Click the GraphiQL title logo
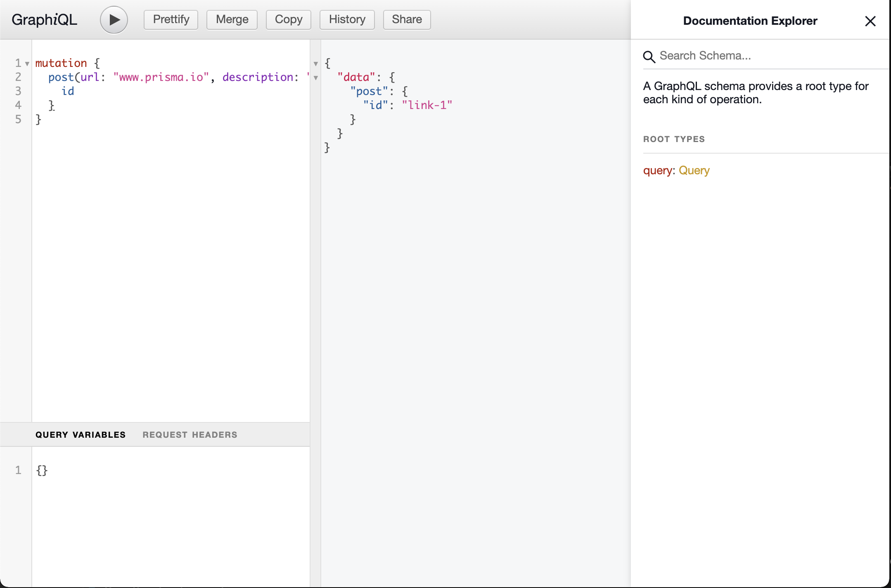 tap(44, 20)
